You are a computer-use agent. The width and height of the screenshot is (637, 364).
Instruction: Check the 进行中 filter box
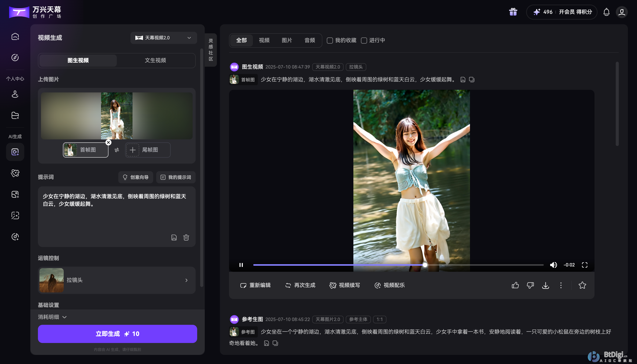364,41
